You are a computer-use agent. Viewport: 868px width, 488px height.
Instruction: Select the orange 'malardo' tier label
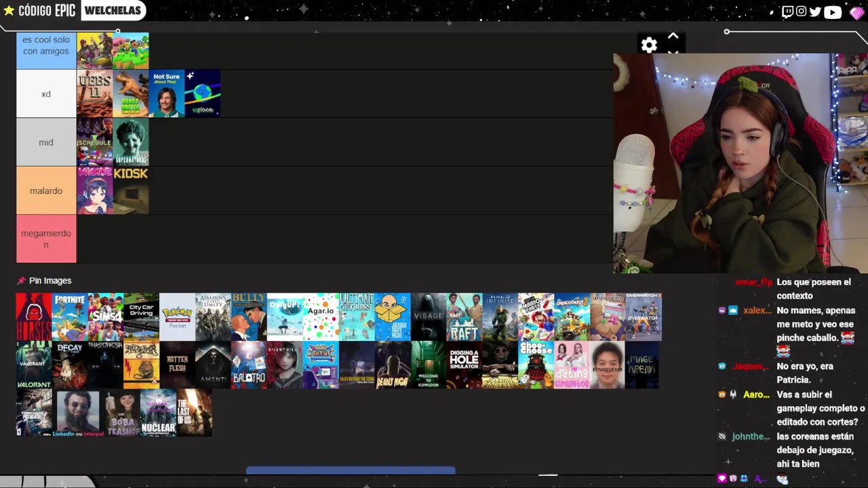pyautogui.click(x=46, y=190)
